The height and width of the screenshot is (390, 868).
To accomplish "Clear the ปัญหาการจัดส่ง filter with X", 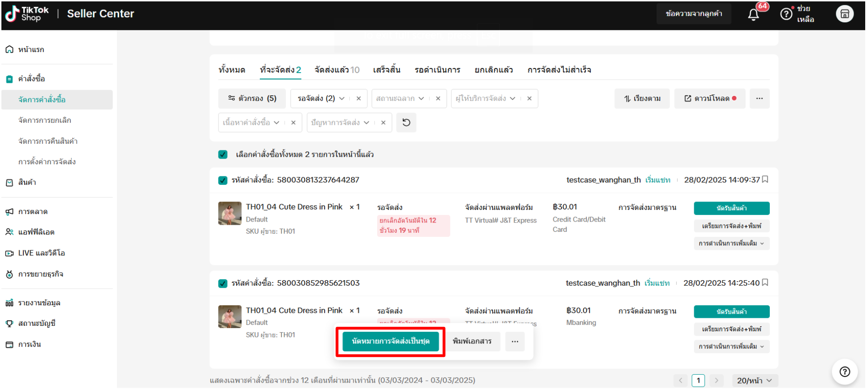I will pyautogui.click(x=383, y=122).
